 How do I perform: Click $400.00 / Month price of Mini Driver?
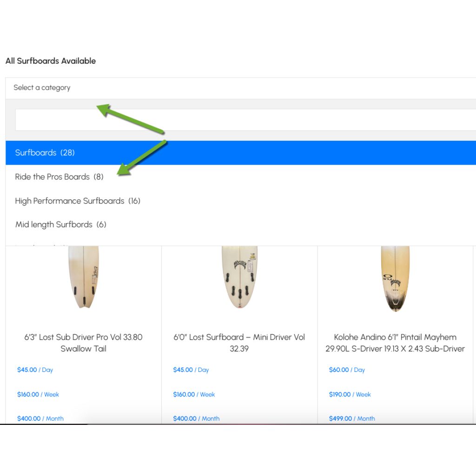point(197,418)
